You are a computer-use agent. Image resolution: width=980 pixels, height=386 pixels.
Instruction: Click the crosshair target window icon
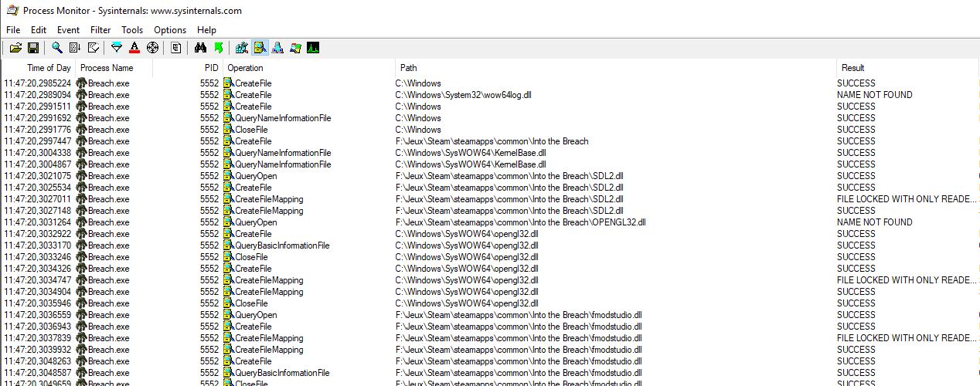[152, 48]
